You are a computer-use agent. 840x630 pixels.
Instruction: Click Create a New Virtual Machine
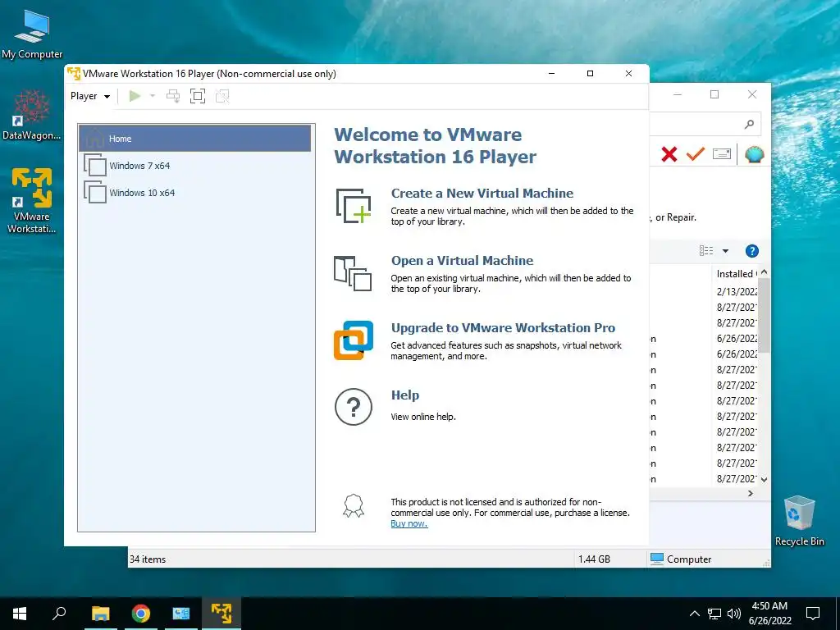click(482, 193)
